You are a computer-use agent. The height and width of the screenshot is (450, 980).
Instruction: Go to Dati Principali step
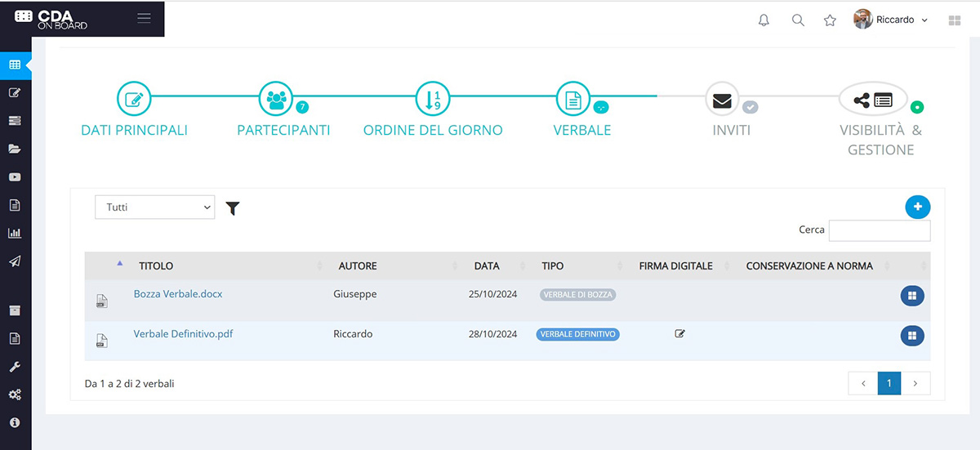coord(134,109)
